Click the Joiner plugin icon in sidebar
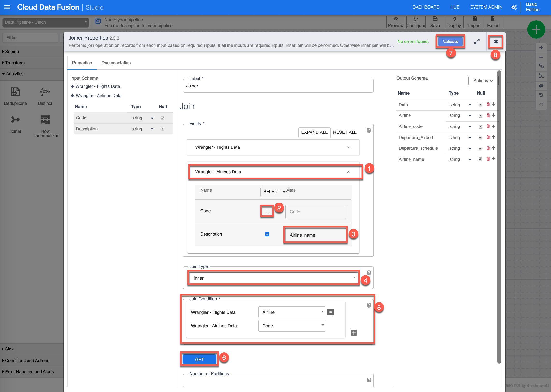The width and height of the screenshot is (551, 392). (15, 120)
